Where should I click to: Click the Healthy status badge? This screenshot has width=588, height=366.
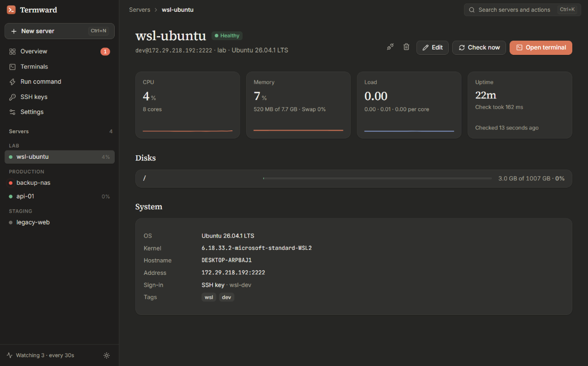point(227,36)
